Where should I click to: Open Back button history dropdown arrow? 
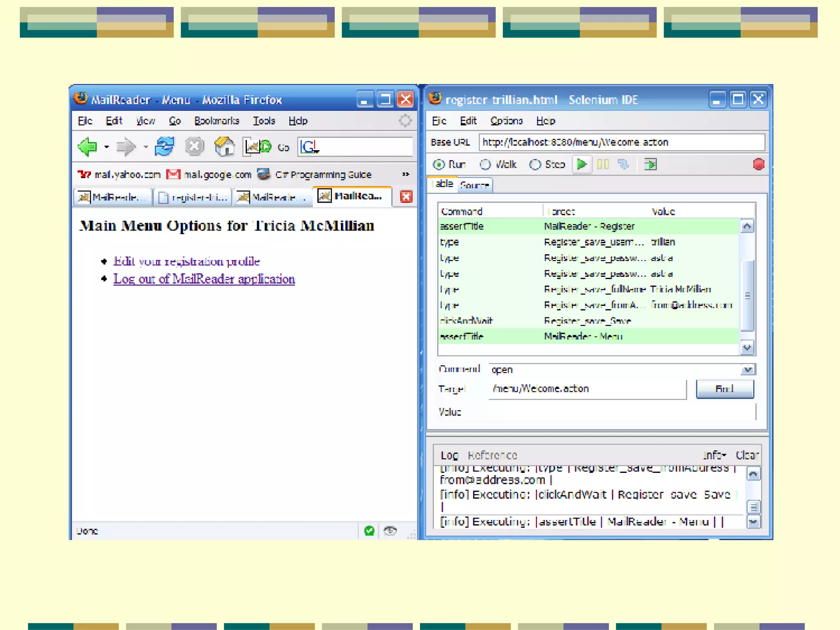(107, 147)
